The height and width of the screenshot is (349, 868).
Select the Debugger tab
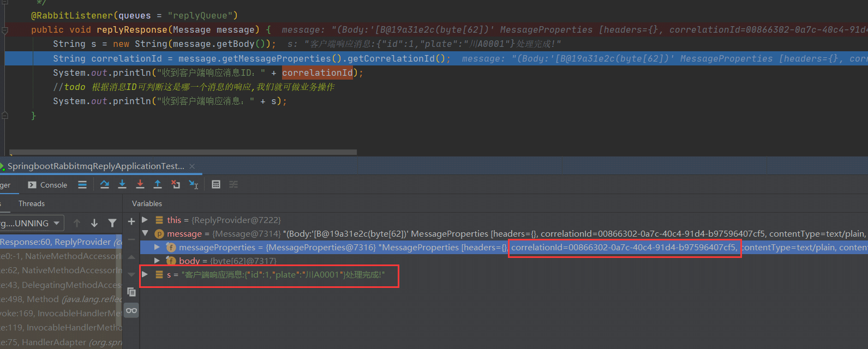click(x=5, y=185)
